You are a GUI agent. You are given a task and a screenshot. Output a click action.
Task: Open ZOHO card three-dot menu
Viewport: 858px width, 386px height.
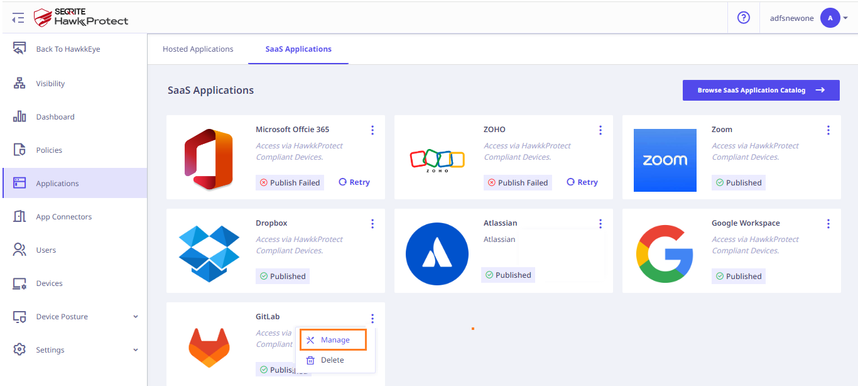point(600,130)
